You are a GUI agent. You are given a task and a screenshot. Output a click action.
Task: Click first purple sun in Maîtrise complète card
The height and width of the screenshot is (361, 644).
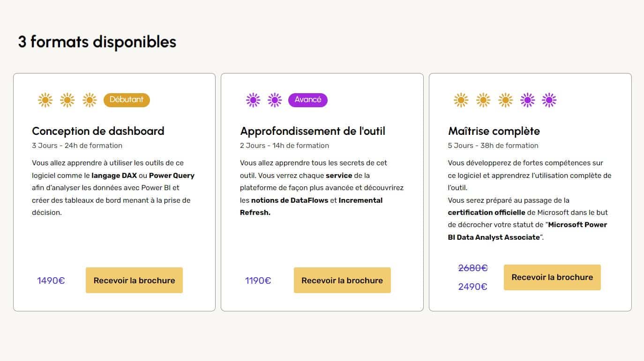[x=527, y=100]
